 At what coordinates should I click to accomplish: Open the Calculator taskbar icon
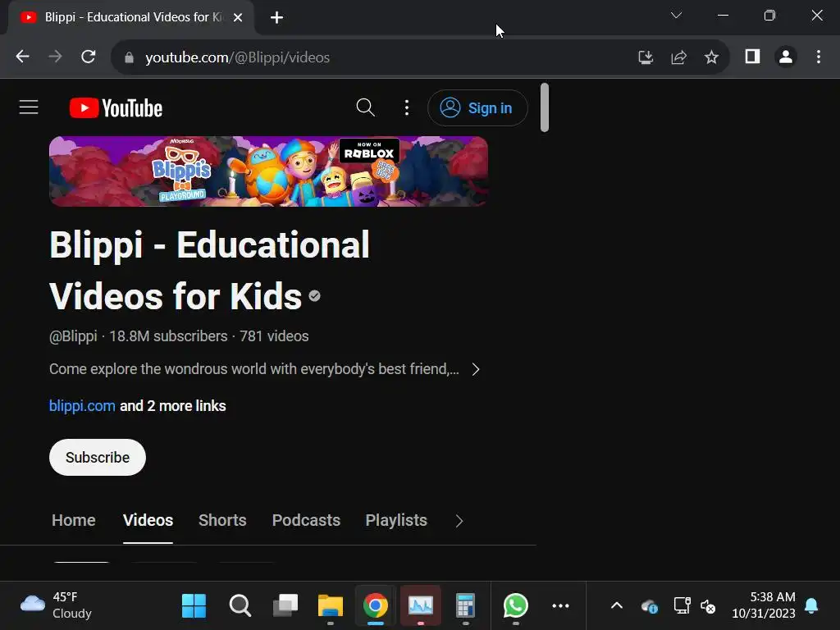(466, 606)
